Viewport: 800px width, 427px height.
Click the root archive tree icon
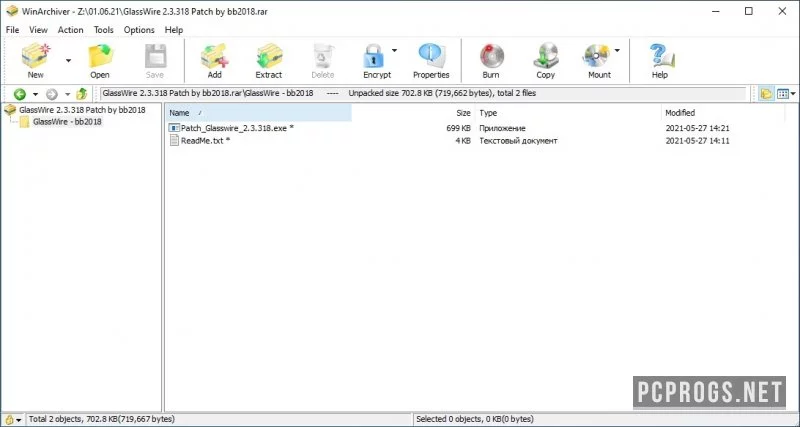(x=10, y=110)
